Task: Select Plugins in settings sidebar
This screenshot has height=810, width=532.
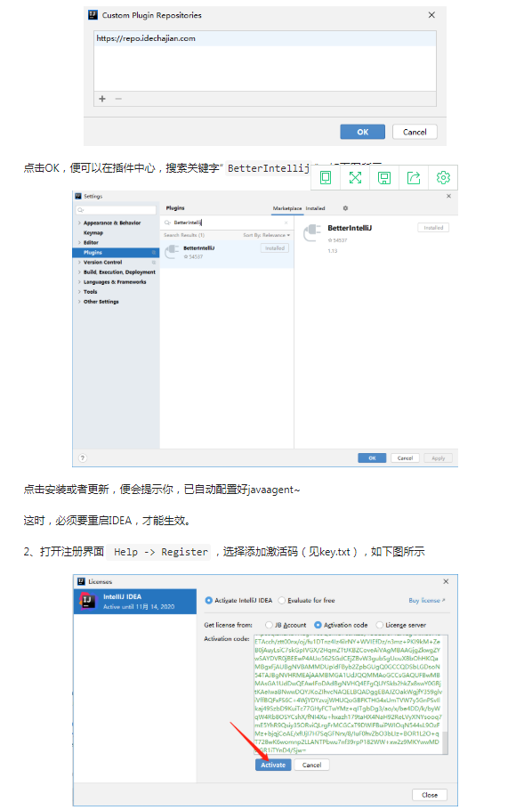Action: tap(116, 253)
